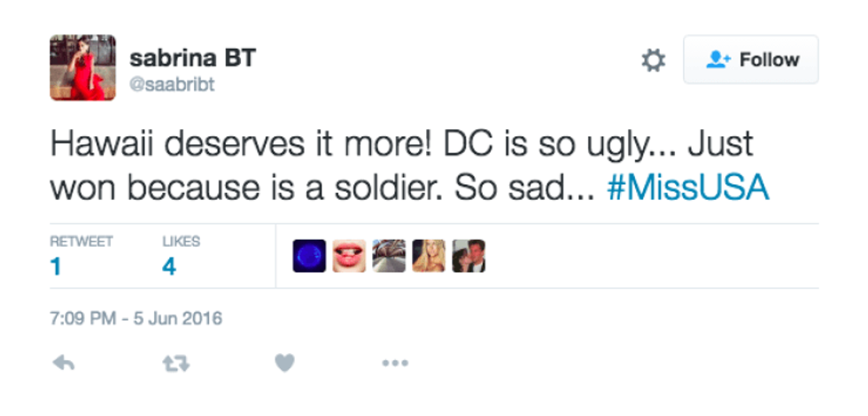Open the 7:09 PM - 5 Jun 2016 timestamp
Image resolution: width=868 pixels, height=416 pixels.
(x=136, y=318)
